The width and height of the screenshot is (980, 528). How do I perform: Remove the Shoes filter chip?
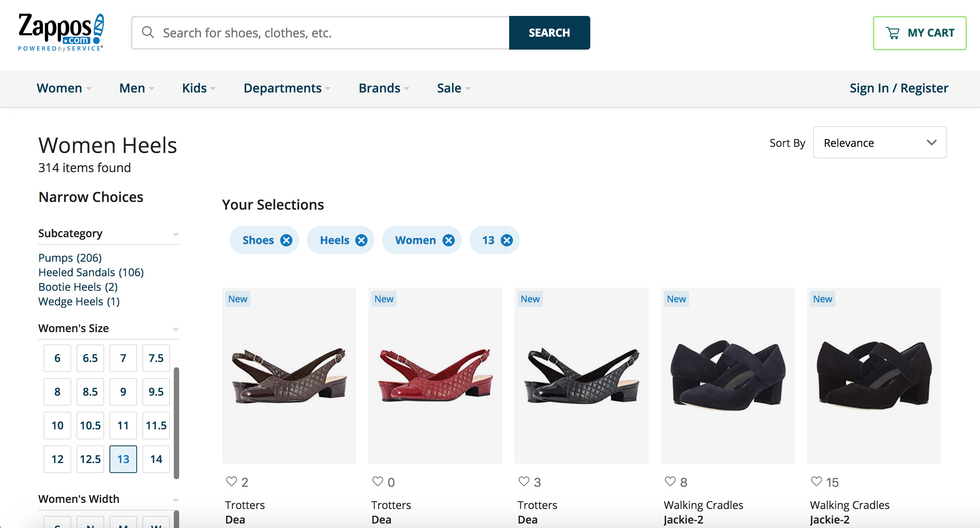(x=287, y=240)
